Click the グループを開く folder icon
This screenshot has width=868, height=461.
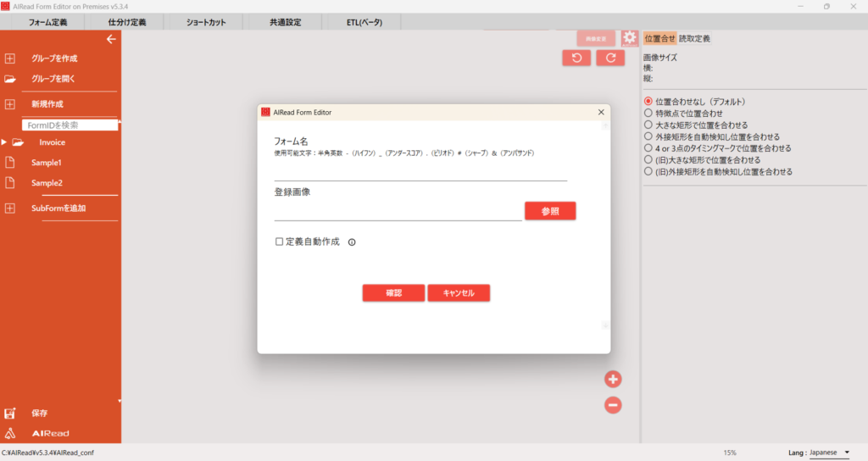[10, 79]
